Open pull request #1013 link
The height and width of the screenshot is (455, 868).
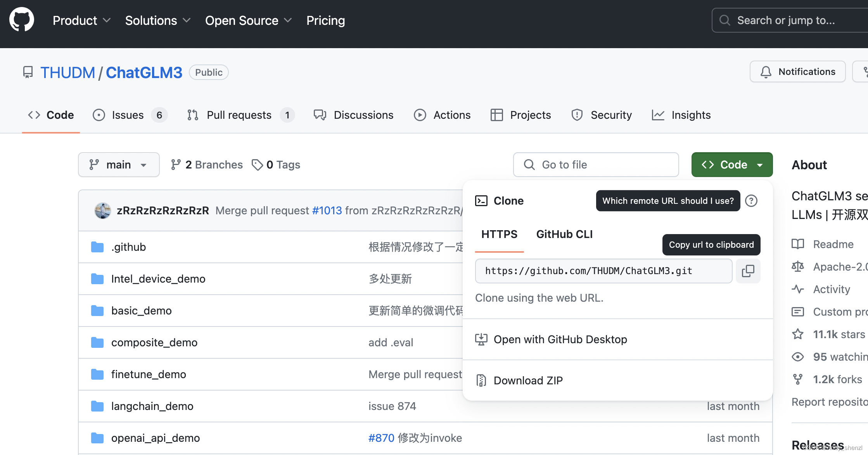coord(327,210)
